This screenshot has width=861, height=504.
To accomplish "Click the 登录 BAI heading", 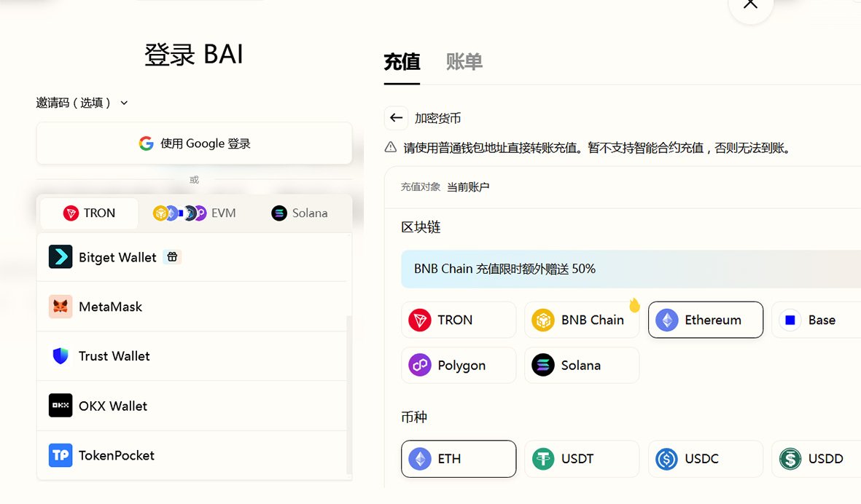I will [194, 55].
